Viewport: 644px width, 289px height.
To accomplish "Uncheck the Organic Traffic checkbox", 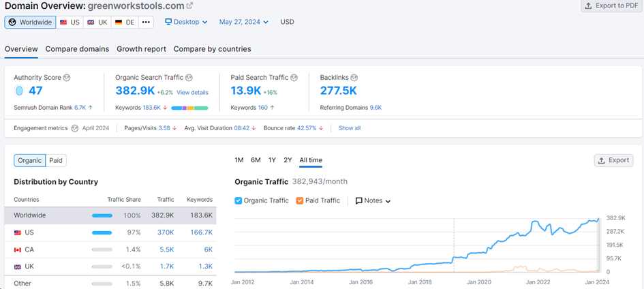I will click(x=239, y=200).
